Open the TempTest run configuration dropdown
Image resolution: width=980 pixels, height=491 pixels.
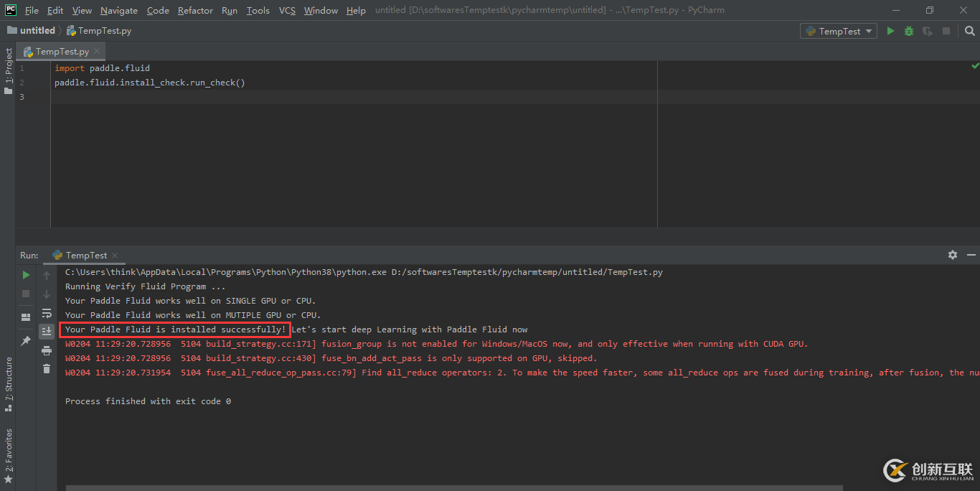click(839, 31)
